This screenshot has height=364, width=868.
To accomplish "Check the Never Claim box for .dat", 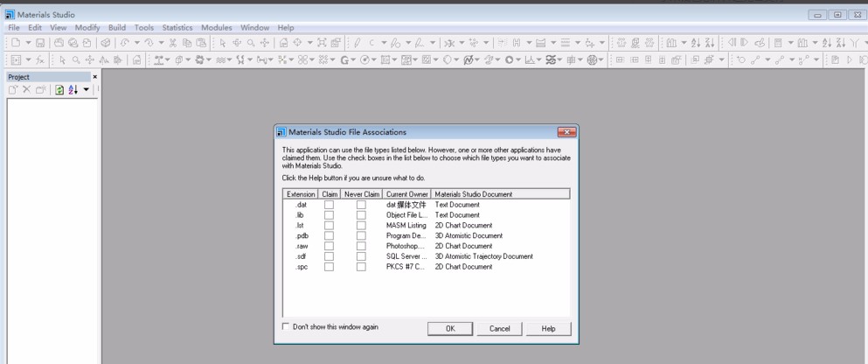I will (361, 205).
